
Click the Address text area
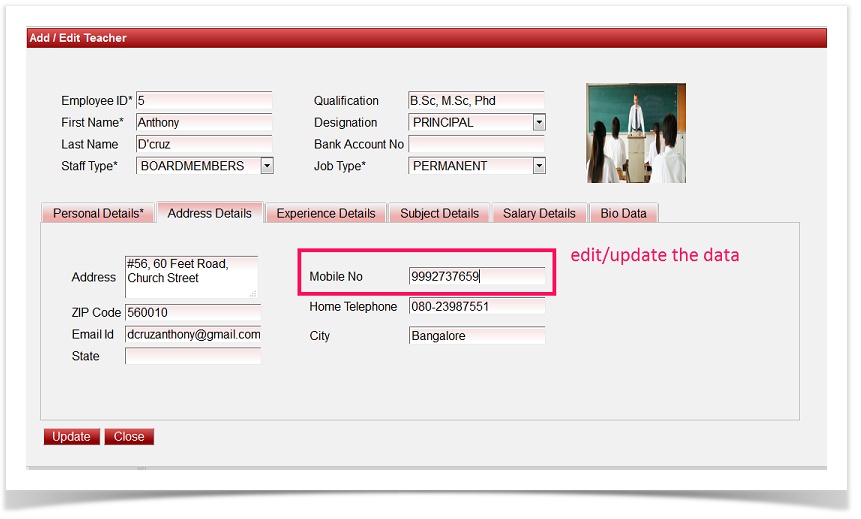pos(191,277)
